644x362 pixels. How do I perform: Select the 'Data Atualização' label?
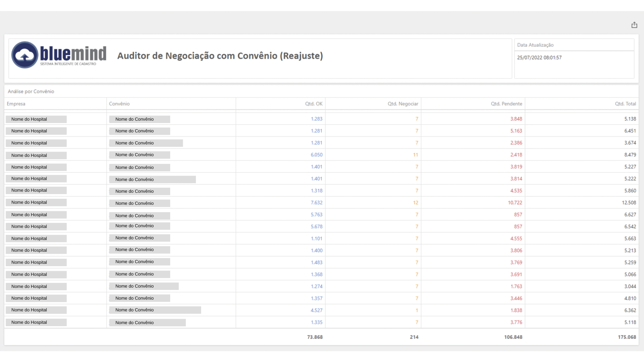(x=535, y=45)
